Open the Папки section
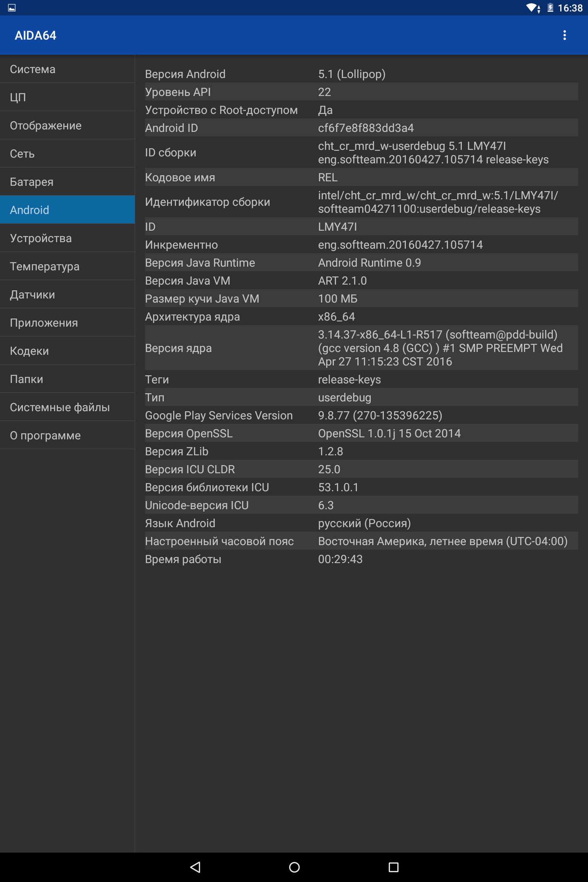The image size is (588, 882). [x=67, y=379]
